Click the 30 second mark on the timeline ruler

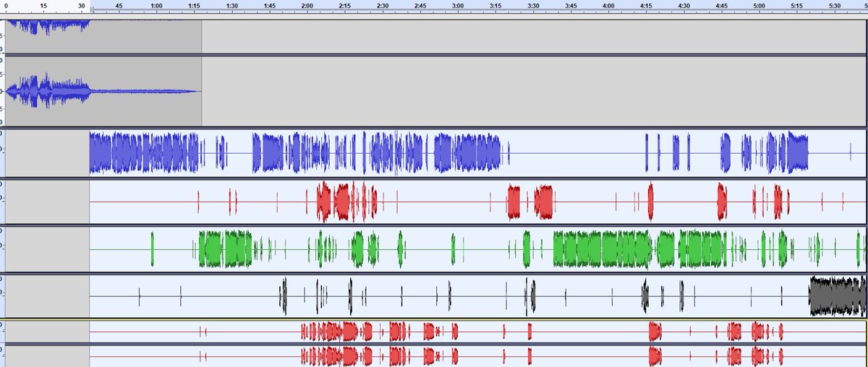coord(82,5)
